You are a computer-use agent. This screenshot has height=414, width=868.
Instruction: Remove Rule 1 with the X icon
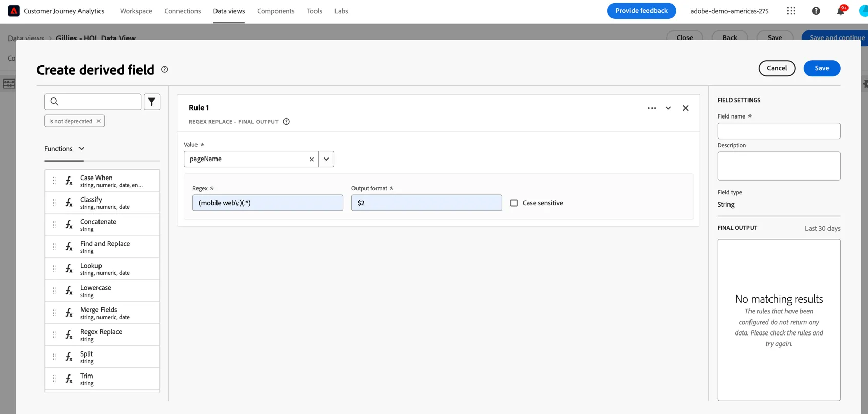click(x=685, y=108)
